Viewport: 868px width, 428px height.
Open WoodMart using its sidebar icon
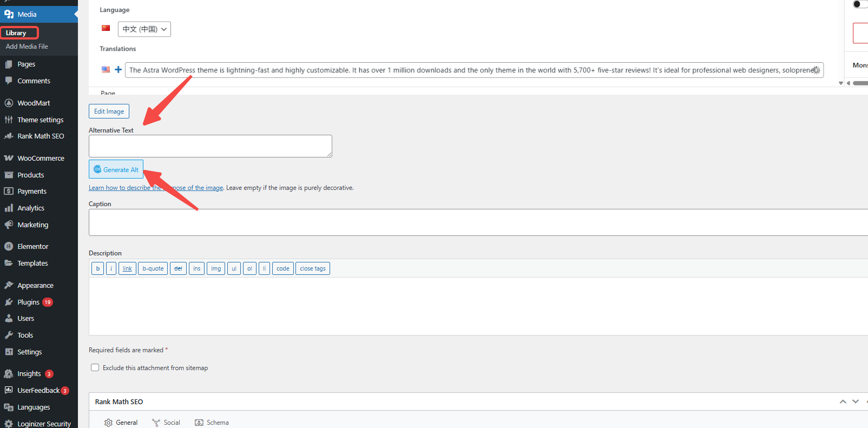pos(9,103)
